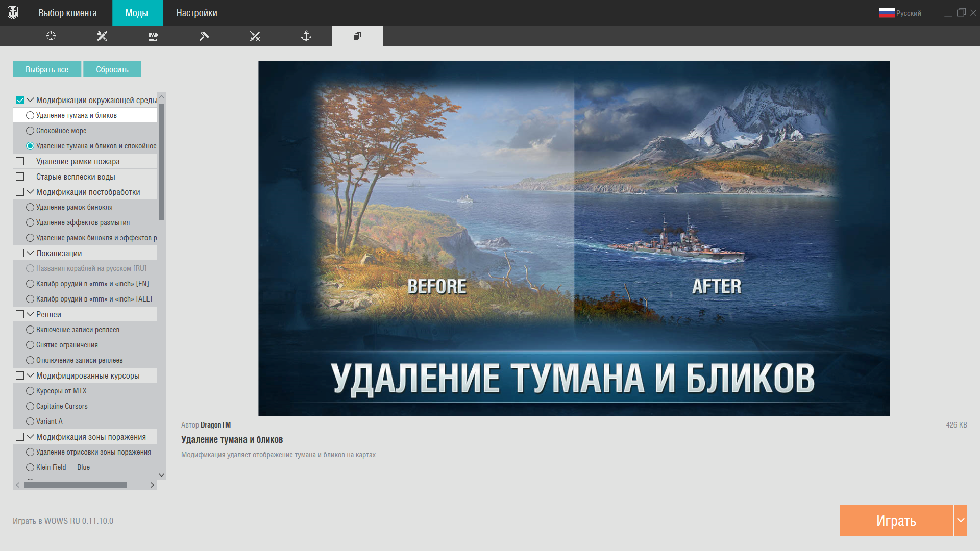Click the Сбросить button
Viewport: 980px width, 551px height.
coord(112,69)
